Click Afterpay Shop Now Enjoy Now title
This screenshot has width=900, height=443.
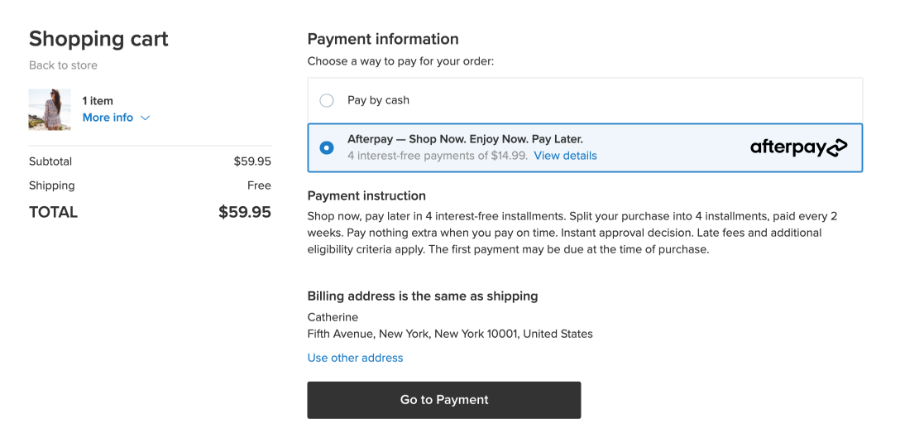click(x=465, y=139)
